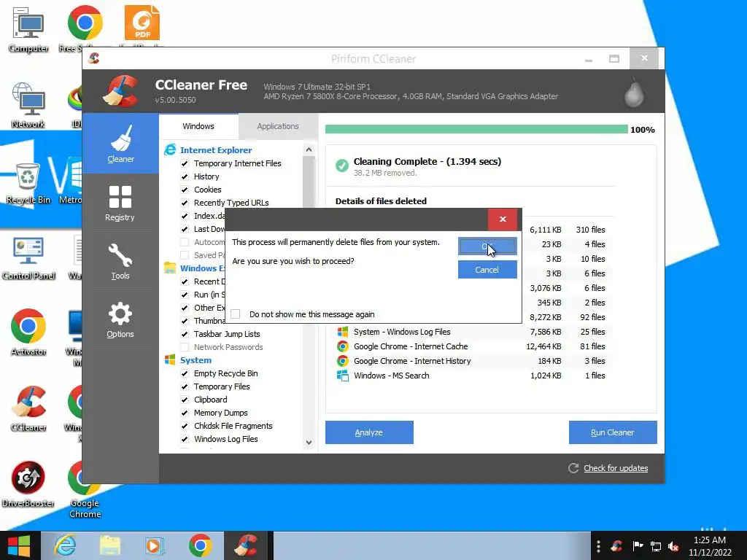Uncheck Chkdsk File Fragments
Viewport: 747px width, 560px height.
coord(185,426)
